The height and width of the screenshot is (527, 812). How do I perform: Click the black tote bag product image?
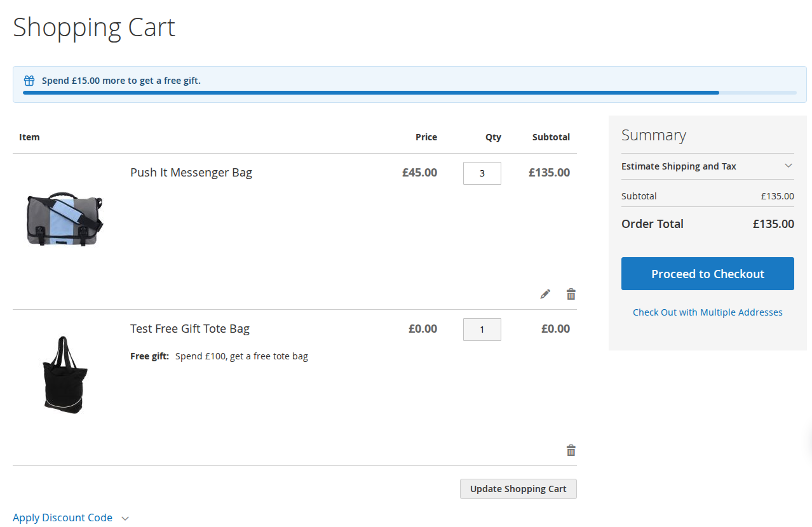tap(65, 375)
